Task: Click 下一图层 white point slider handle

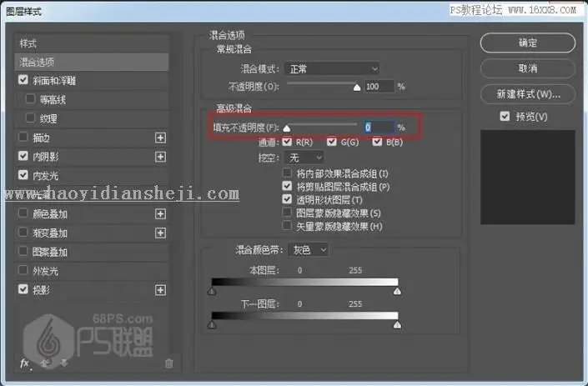Action: pyautogui.click(x=398, y=325)
